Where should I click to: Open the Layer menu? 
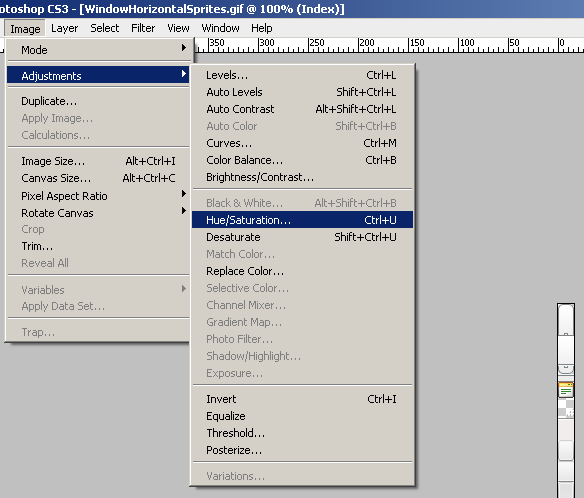point(64,28)
